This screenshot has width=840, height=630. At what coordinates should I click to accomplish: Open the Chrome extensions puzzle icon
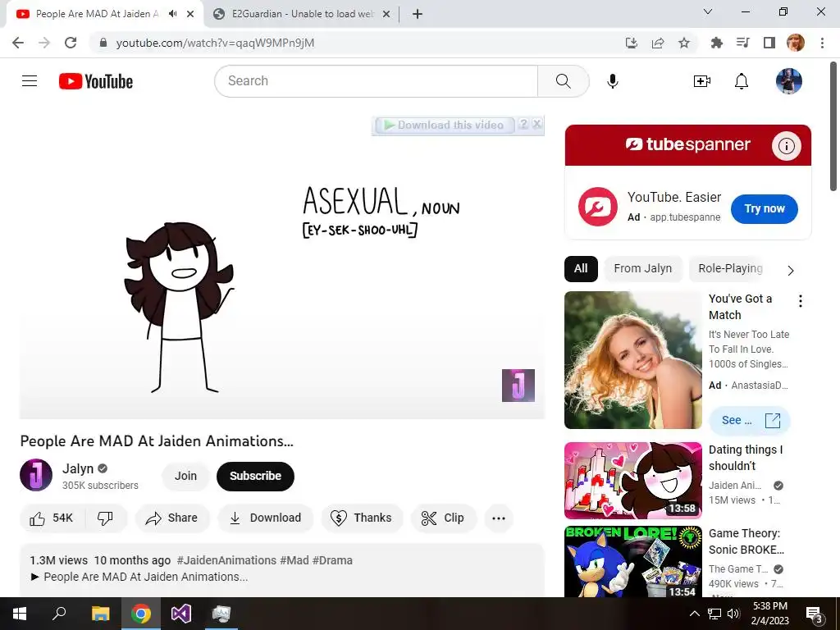pyautogui.click(x=717, y=43)
